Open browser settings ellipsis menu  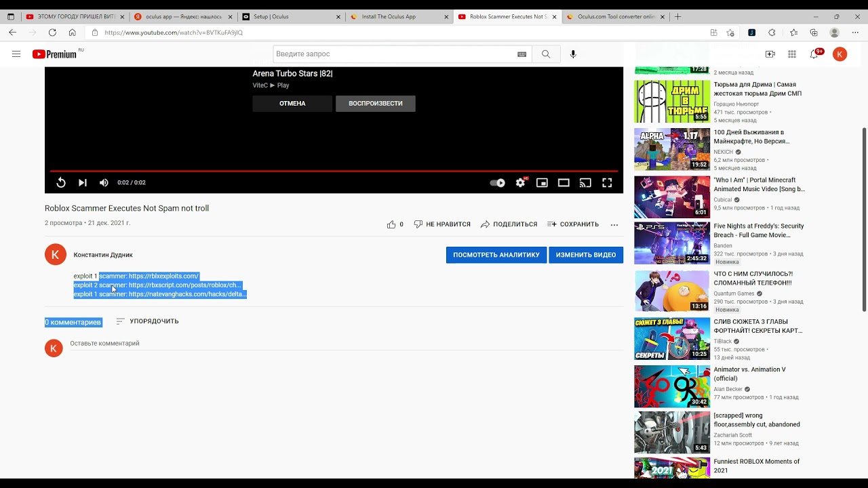tap(854, 33)
